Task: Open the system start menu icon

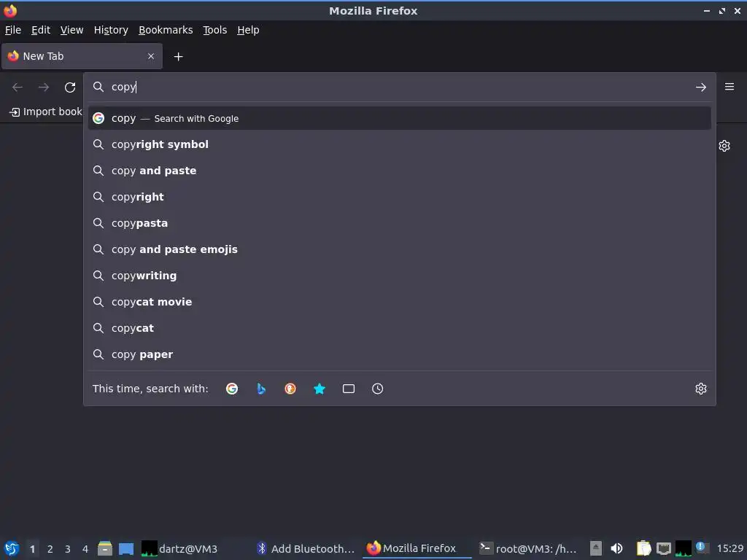Action: pos(12,548)
